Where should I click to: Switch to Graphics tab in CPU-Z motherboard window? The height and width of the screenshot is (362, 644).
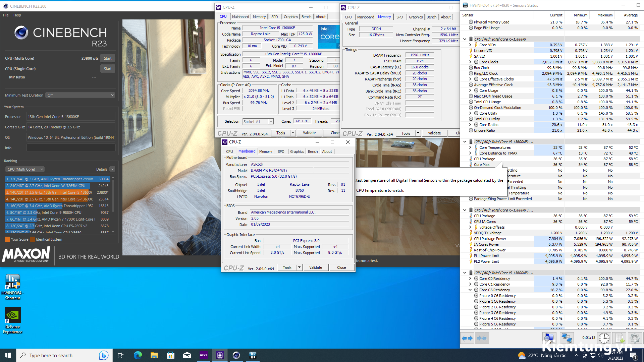pyautogui.click(x=297, y=152)
